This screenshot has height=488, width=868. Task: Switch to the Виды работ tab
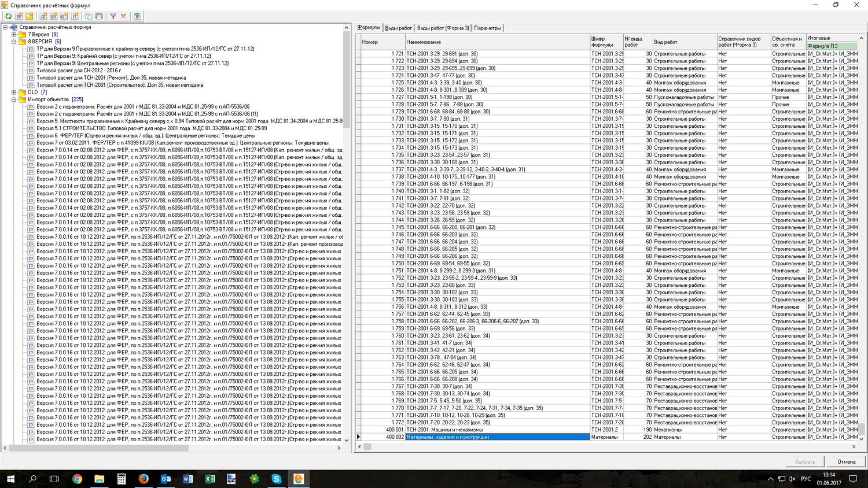point(398,28)
